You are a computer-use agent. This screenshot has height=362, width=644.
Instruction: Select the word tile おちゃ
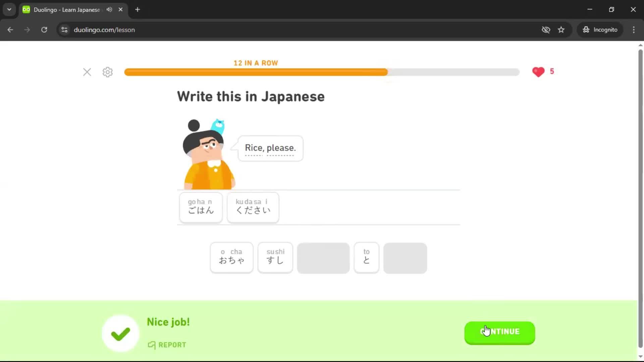[231, 257]
